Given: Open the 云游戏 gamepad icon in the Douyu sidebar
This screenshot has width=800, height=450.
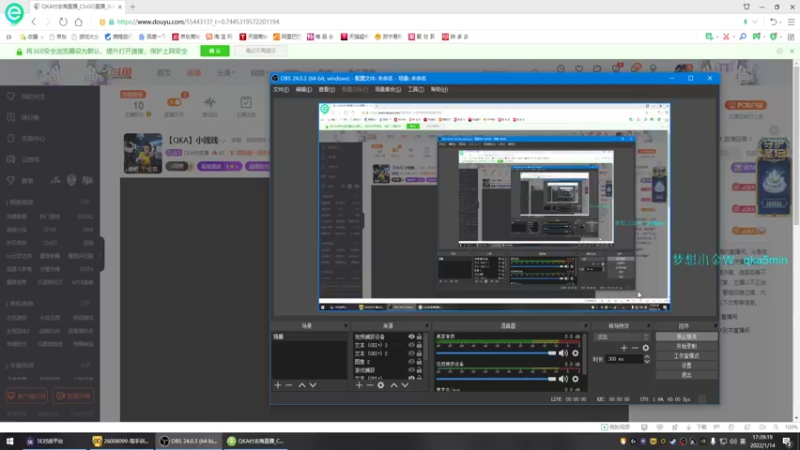Looking at the screenshot, I should click(x=11, y=159).
